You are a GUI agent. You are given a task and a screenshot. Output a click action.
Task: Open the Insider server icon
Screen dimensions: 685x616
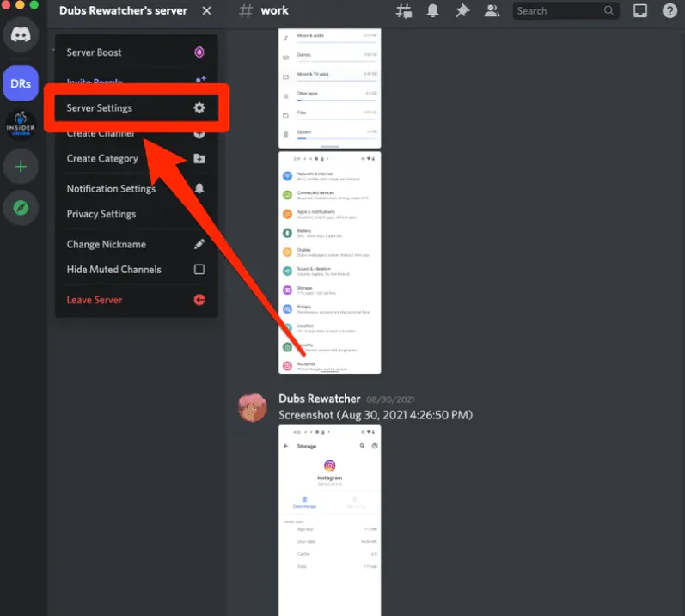coord(21,125)
